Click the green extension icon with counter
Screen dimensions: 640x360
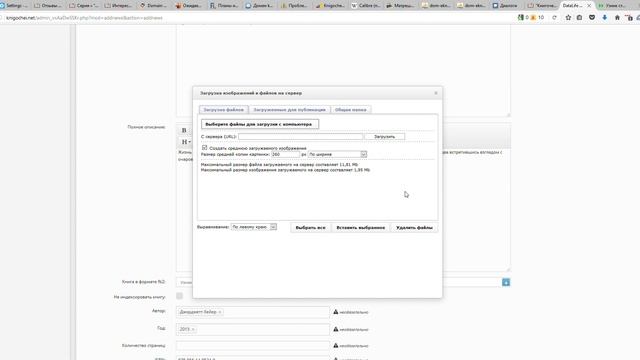[x=521, y=18]
